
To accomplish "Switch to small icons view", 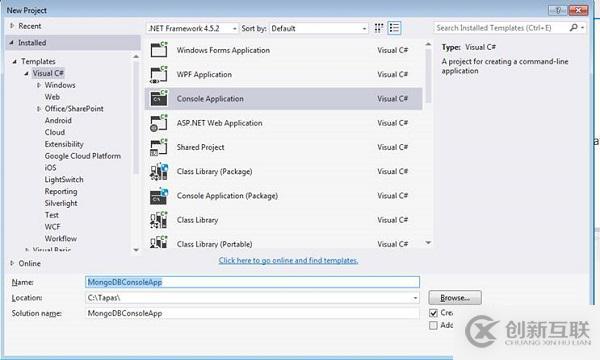I will 379,28.
